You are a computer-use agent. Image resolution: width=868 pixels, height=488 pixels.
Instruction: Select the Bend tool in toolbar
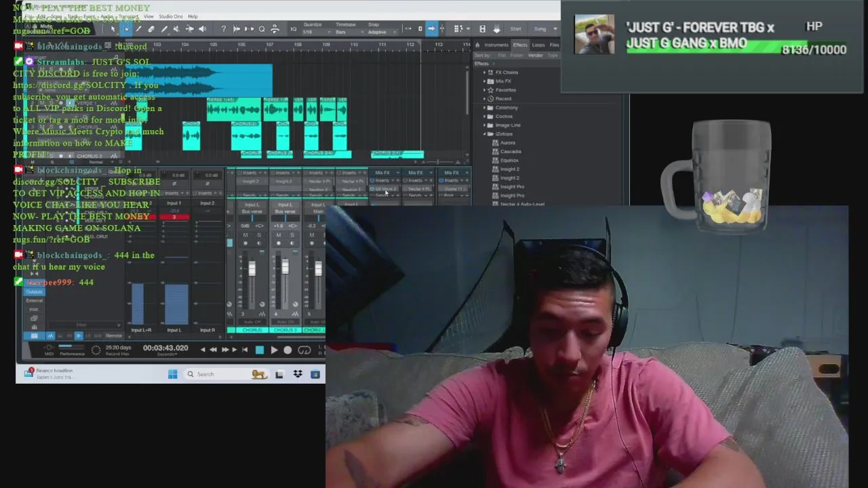(189, 29)
